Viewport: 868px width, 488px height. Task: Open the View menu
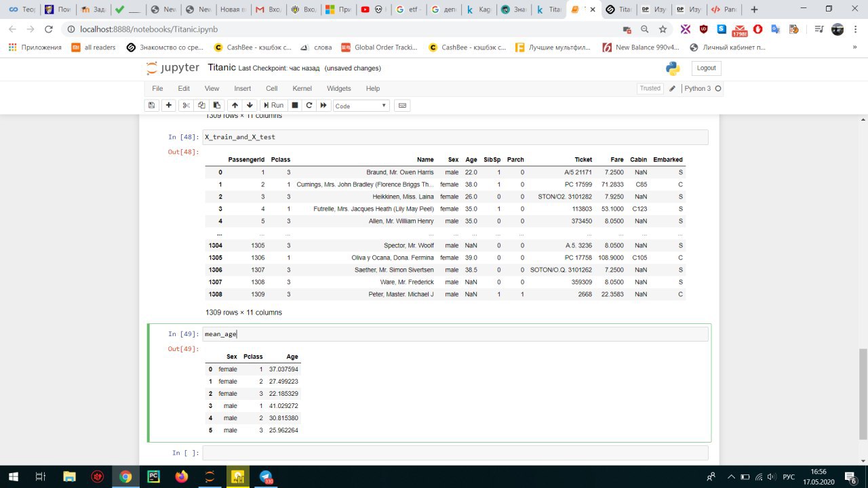pyautogui.click(x=212, y=88)
